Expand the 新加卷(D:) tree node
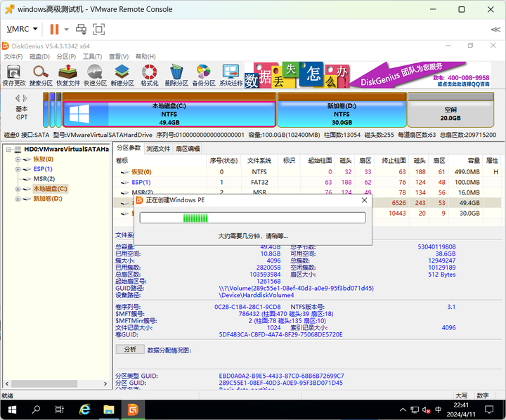Viewport: 506px width, 420px height. [x=18, y=199]
